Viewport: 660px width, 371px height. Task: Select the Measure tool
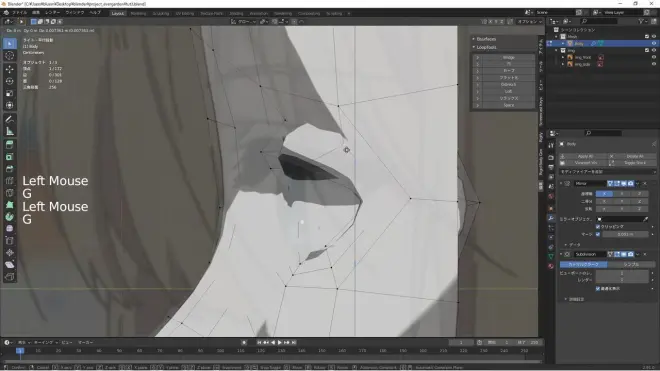click(10, 131)
